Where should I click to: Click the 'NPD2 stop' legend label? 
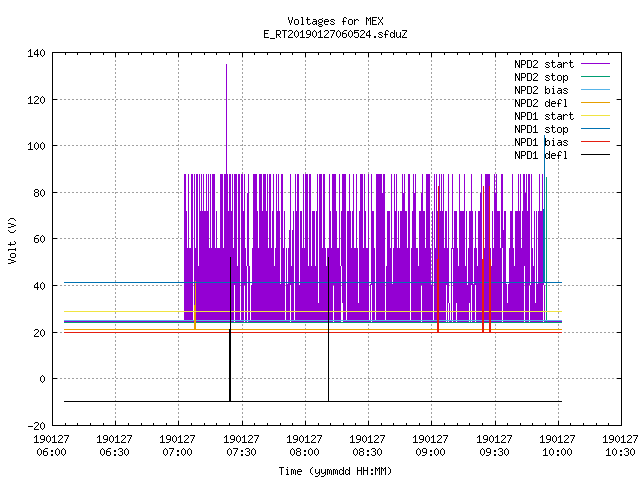coord(541,77)
